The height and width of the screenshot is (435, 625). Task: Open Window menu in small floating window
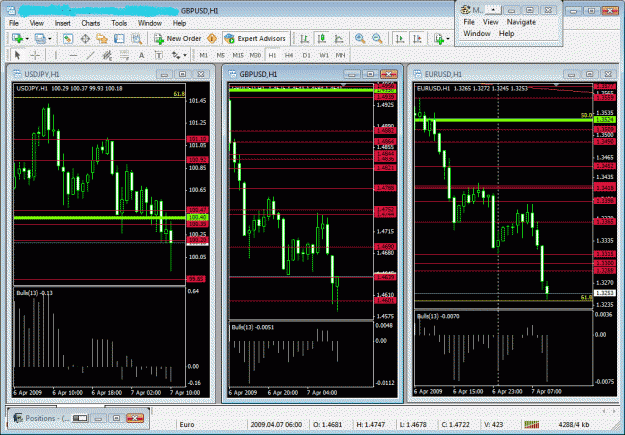(477, 33)
